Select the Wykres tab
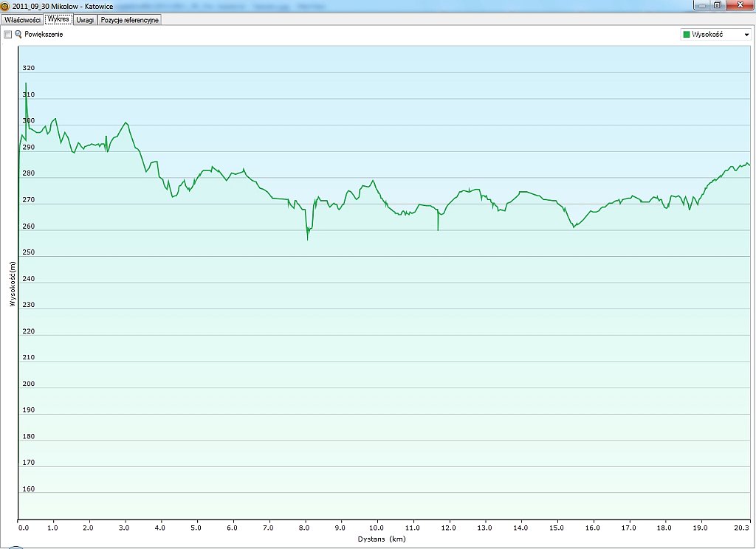The height and width of the screenshot is (549, 756). (58, 19)
